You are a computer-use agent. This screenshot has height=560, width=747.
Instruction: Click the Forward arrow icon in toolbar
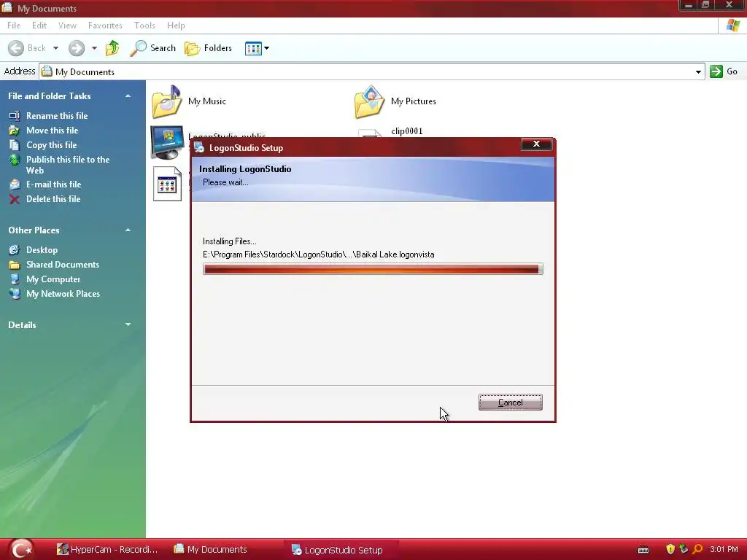click(x=76, y=48)
